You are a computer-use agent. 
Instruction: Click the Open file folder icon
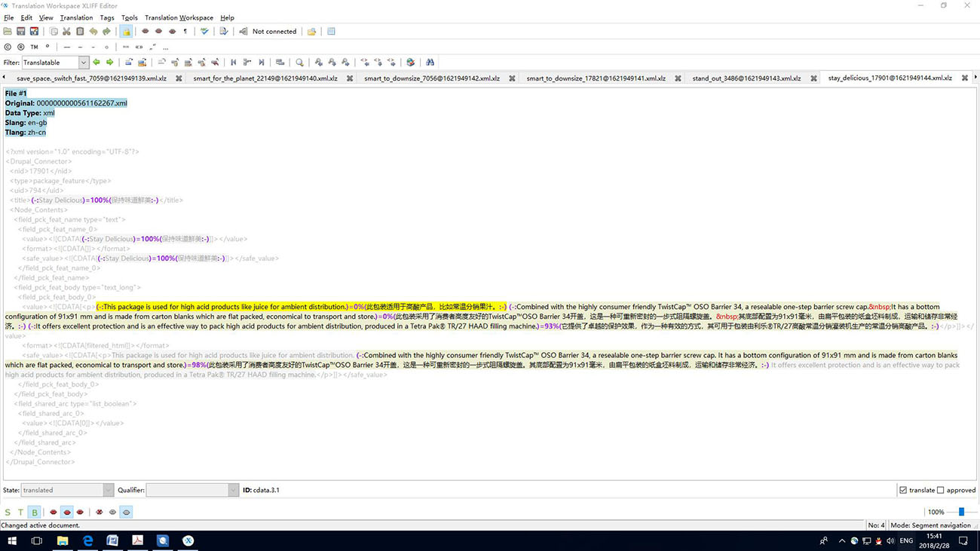tap(8, 32)
